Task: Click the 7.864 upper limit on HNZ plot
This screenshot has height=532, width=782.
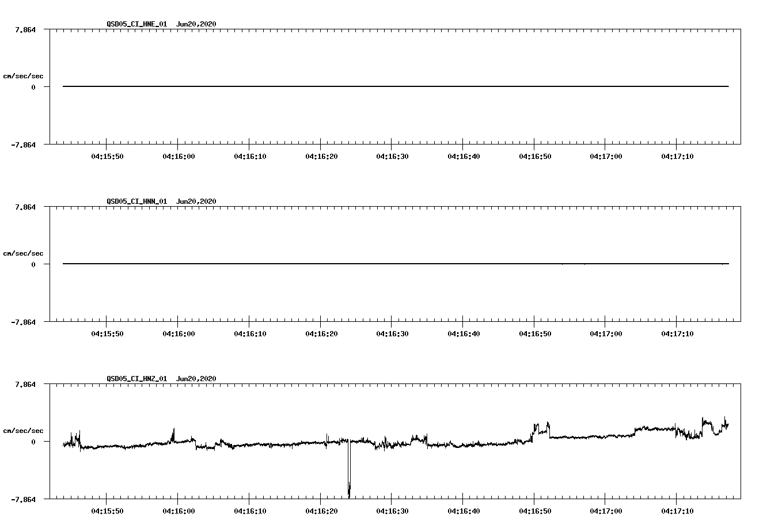Action: 25,384
